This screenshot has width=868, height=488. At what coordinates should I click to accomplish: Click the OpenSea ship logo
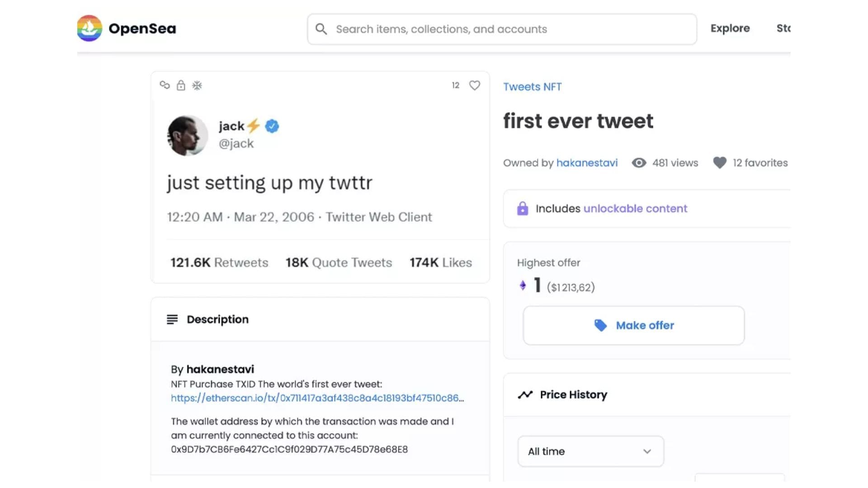pyautogui.click(x=90, y=28)
